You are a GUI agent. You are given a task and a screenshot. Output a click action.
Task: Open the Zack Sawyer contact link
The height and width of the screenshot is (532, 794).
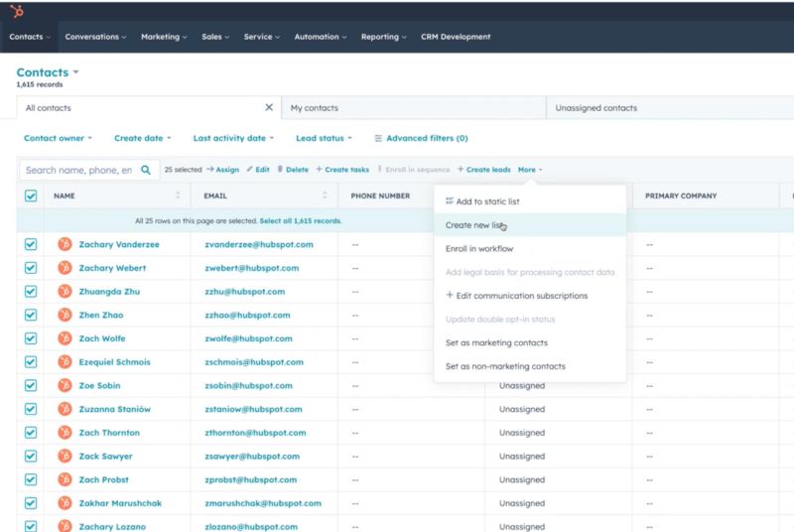pyautogui.click(x=105, y=457)
